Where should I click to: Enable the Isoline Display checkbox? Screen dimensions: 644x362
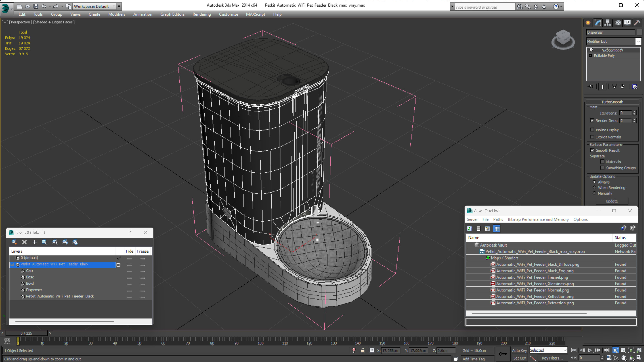(x=592, y=130)
